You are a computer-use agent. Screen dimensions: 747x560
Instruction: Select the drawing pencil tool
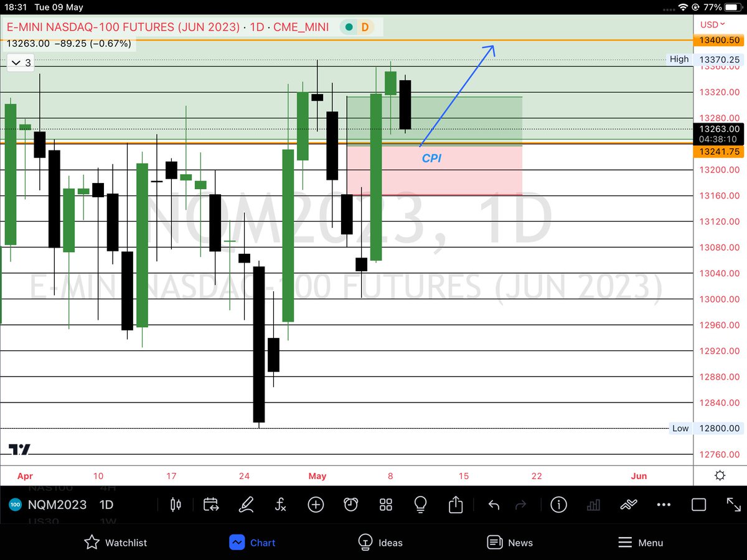click(246, 505)
